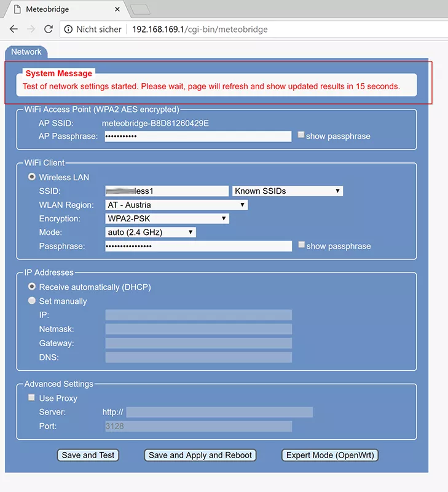This screenshot has width=448, height=492.
Task: Click the AP Passphrase field
Action: coord(198,136)
